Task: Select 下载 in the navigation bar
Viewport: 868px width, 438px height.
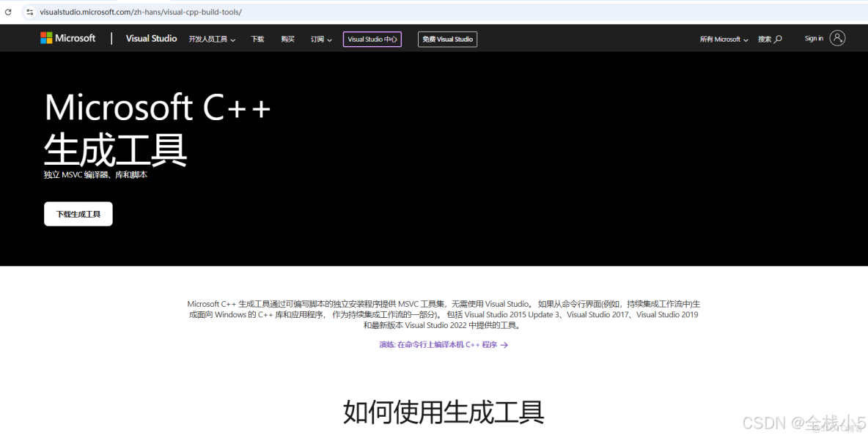Action: pos(257,40)
